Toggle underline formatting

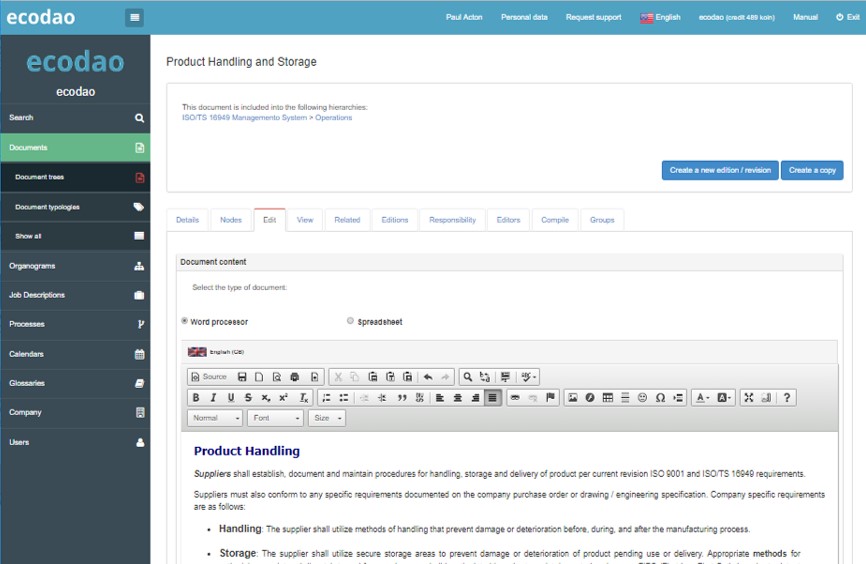click(231, 398)
